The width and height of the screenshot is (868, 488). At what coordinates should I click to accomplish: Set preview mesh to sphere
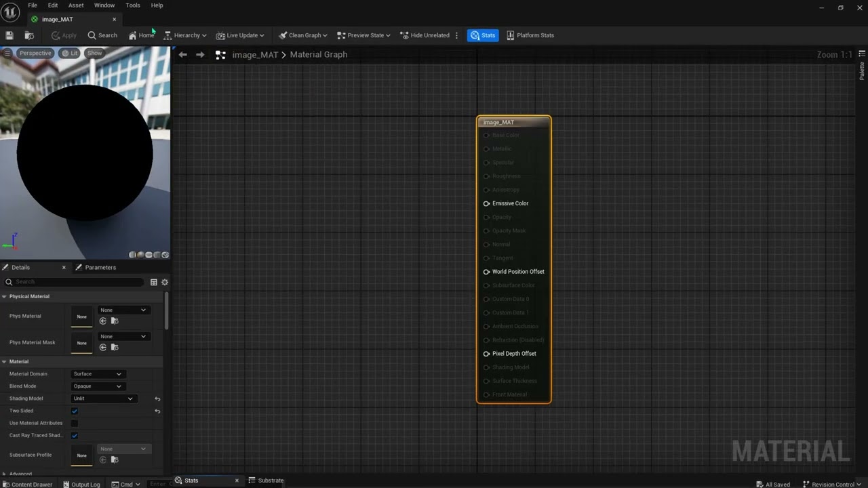[x=141, y=255]
